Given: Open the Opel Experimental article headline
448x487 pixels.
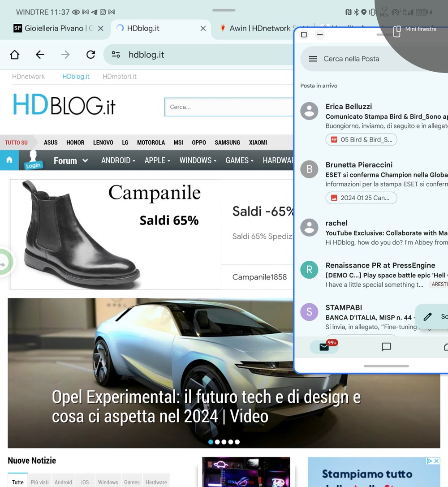Looking at the screenshot, I should (207, 406).
